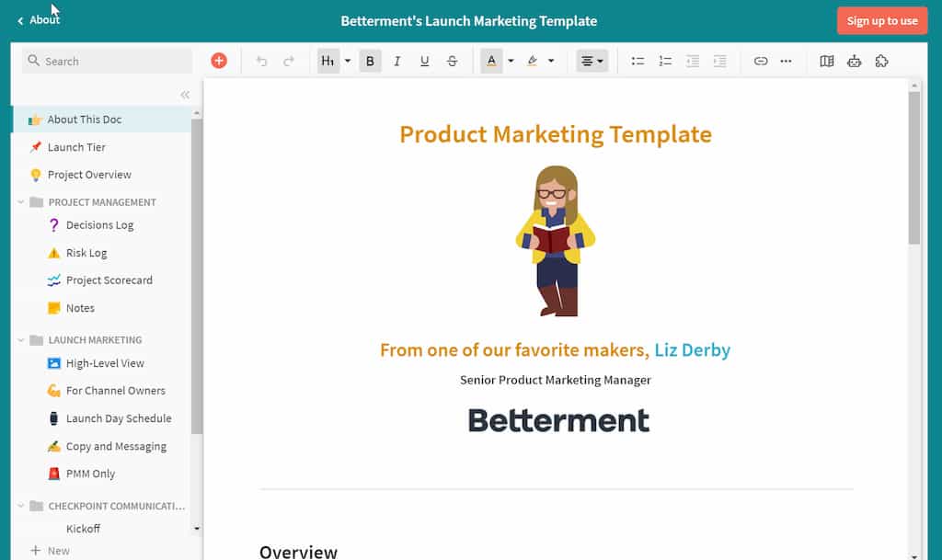Open the Project Scorecard page
Image resolution: width=942 pixels, height=560 pixels.
(x=101, y=280)
